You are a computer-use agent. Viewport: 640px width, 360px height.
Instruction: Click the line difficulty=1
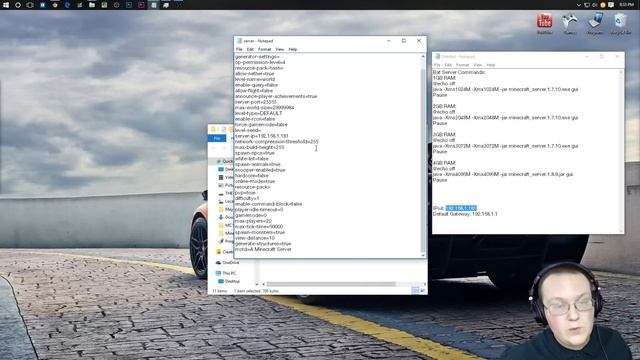[247, 198]
